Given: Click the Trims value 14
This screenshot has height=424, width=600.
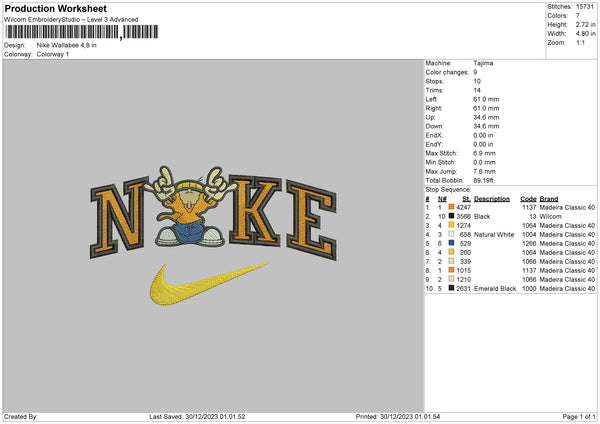Looking at the screenshot, I should pos(477,90).
